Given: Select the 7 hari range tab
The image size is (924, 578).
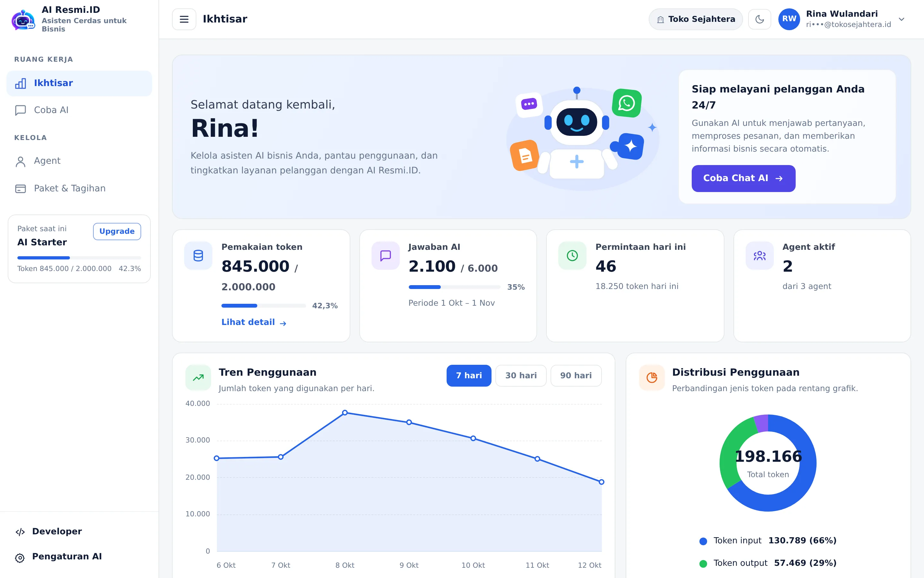Looking at the screenshot, I should [x=468, y=375].
